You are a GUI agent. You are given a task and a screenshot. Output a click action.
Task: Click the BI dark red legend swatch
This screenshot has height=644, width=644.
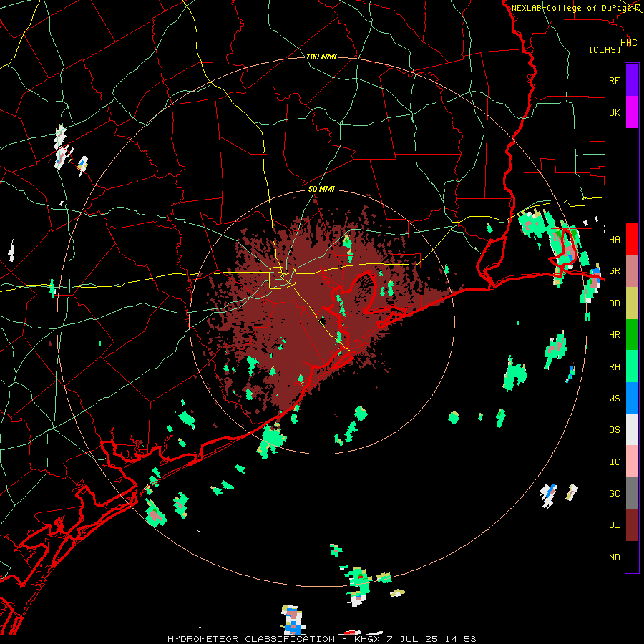632,525
